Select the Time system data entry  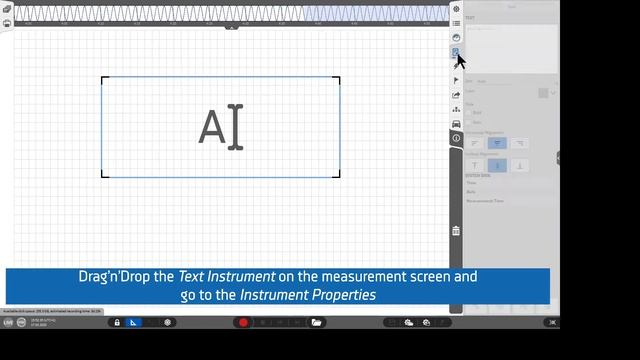(472, 183)
